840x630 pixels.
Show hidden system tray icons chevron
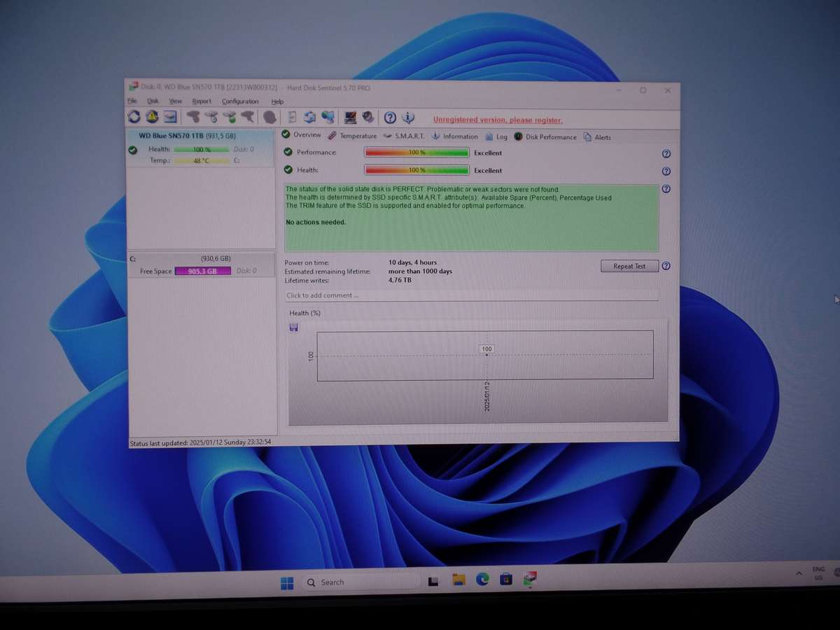click(x=799, y=573)
